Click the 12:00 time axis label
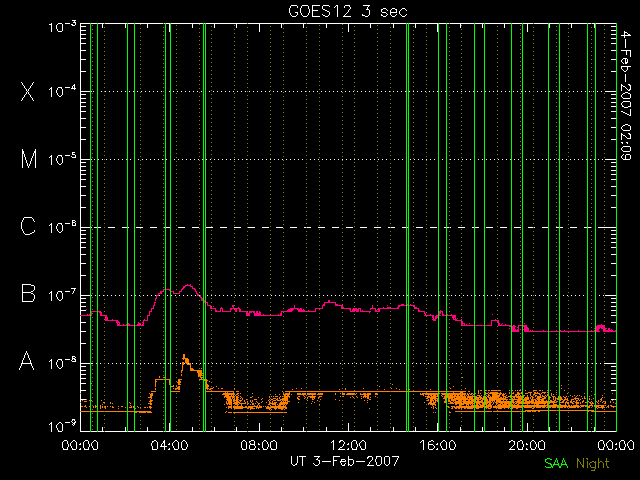The image size is (640, 480). pyautogui.click(x=348, y=444)
